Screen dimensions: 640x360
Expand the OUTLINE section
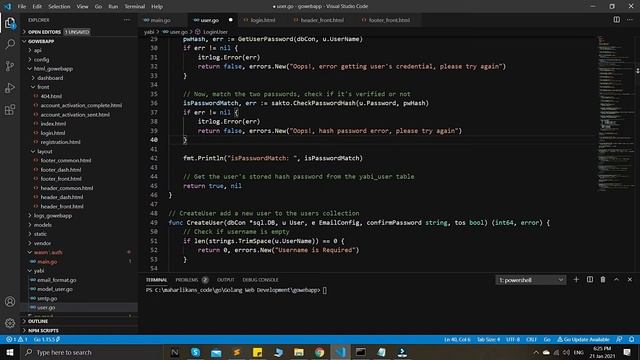(x=38, y=321)
